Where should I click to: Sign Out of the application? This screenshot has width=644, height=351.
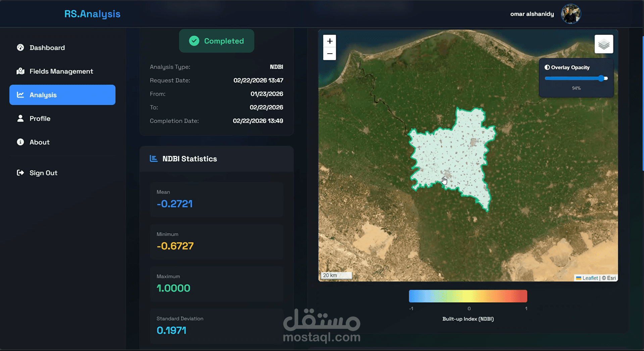pyautogui.click(x=62, y=173)
